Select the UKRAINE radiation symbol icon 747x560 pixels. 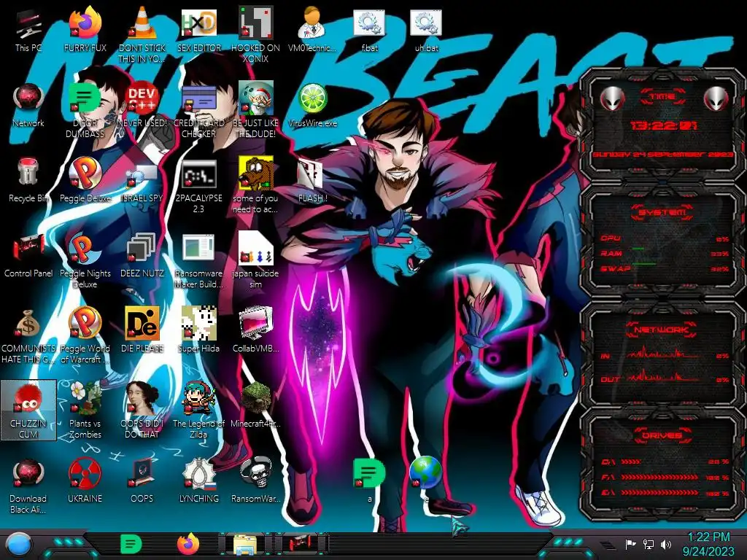pyautogui.click(x=85, y=473)
